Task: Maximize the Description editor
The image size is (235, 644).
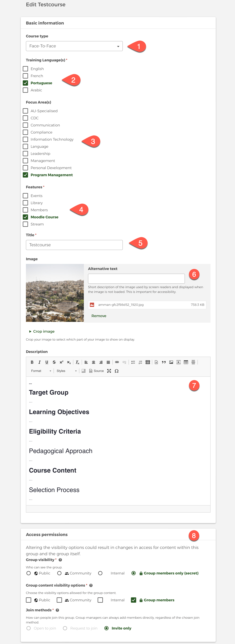Action: 109,371
